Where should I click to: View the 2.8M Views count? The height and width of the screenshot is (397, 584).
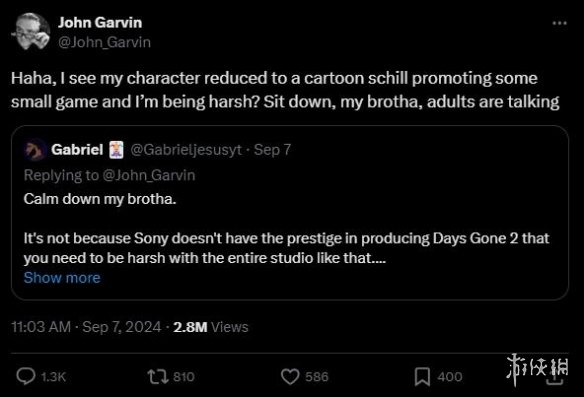(210, 327)
